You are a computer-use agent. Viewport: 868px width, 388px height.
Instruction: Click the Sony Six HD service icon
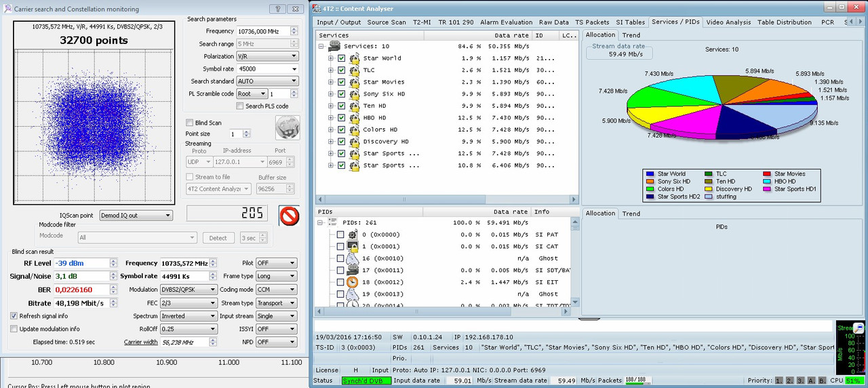(354, 94)
